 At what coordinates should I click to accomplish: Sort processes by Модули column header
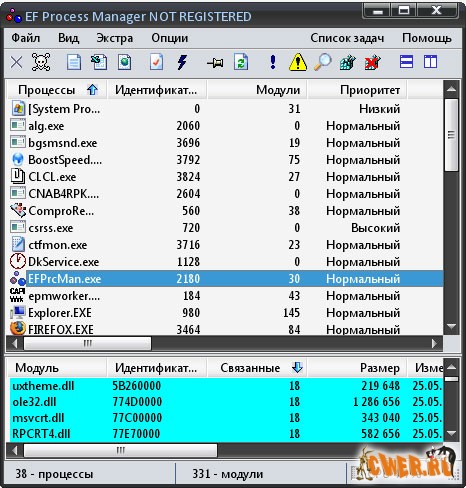[x=257, y=90]
